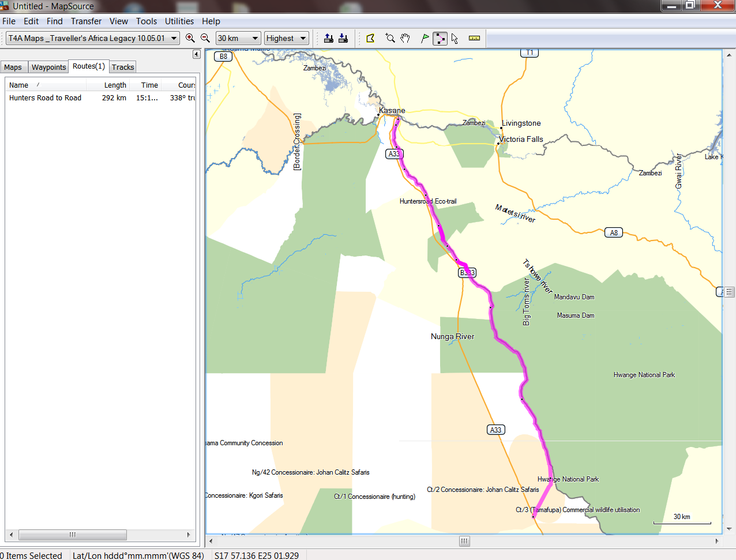Click the map's horizontal scrollbar thumb
Screen dimensions: 736x560
click(464, 541)
